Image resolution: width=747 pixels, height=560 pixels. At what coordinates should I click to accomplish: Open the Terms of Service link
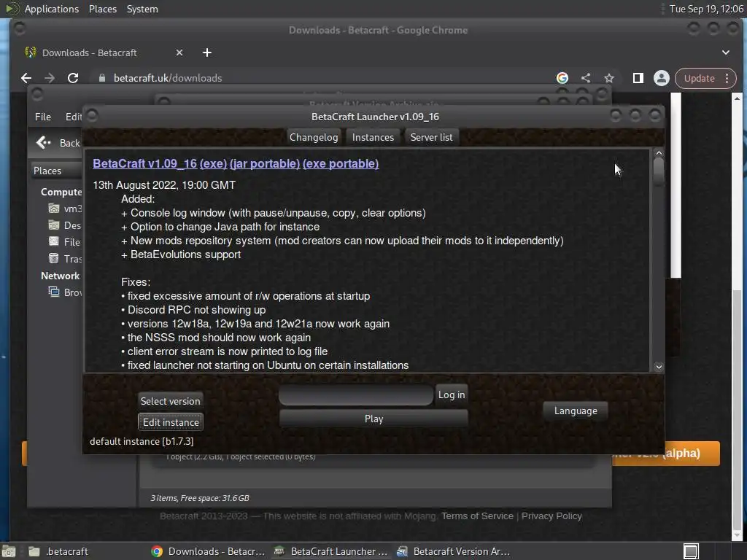pyautogui.click(x=477, y=516)
